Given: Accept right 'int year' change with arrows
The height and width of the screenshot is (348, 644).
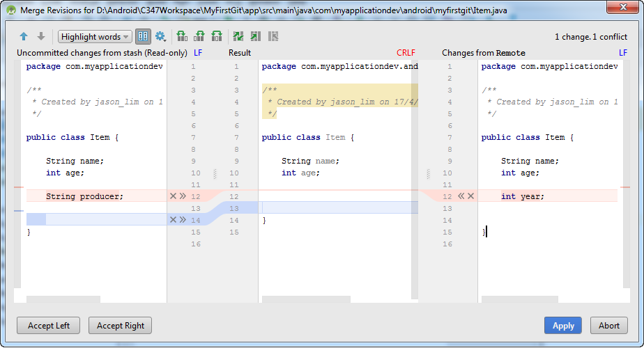Looking at the screenshot, I should tap(461, 196).
